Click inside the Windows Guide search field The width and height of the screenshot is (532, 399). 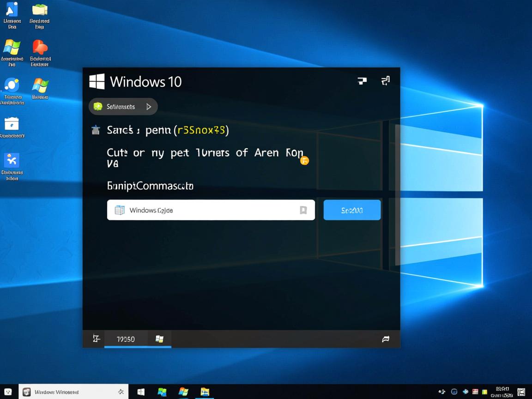click(208, 210)
